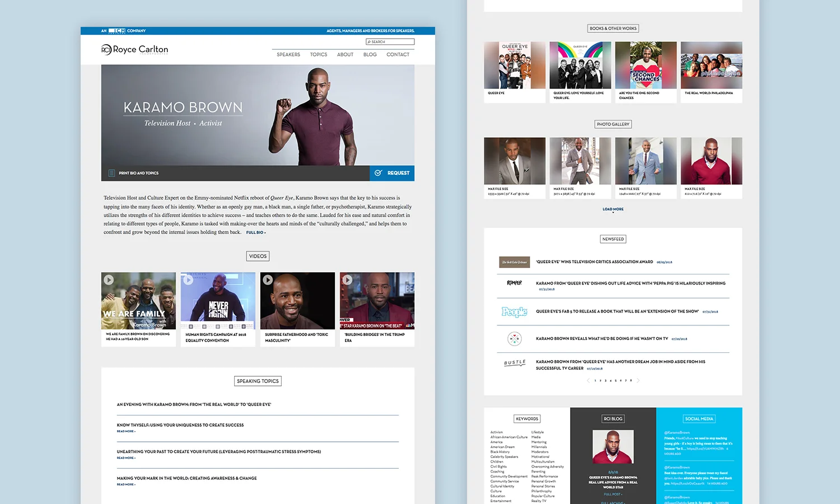
Task: Open 'Queer Eye: Love Yourself' book thumbnail
Action: 580,66
